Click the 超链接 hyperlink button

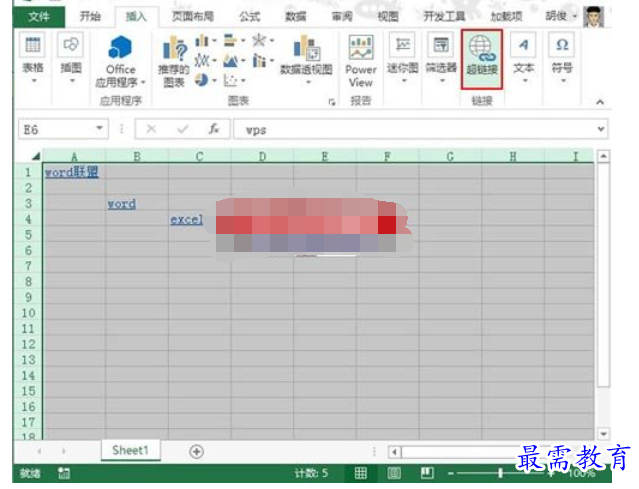click(x=482, y=59)
